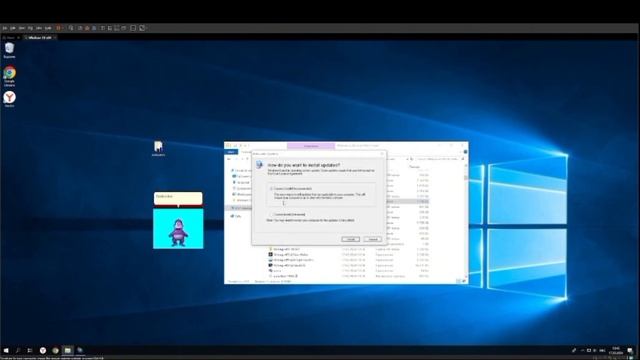Click the taskbar clock

pos(616,351)
